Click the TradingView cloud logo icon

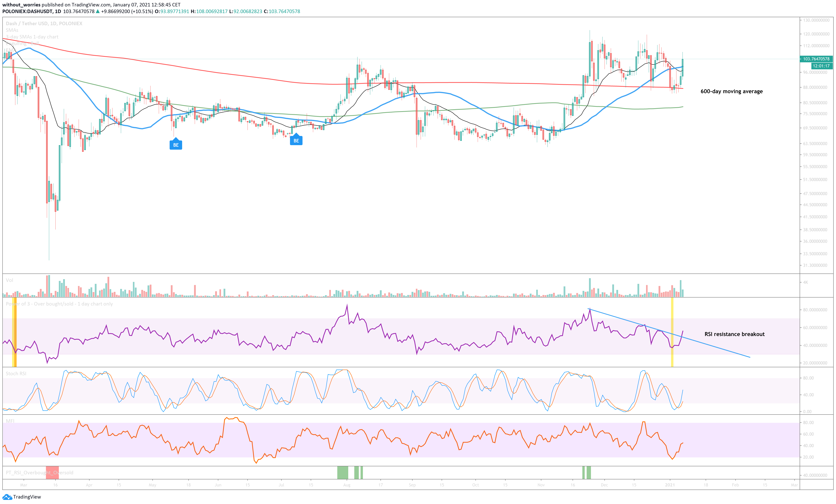click(x=7, y=497)
